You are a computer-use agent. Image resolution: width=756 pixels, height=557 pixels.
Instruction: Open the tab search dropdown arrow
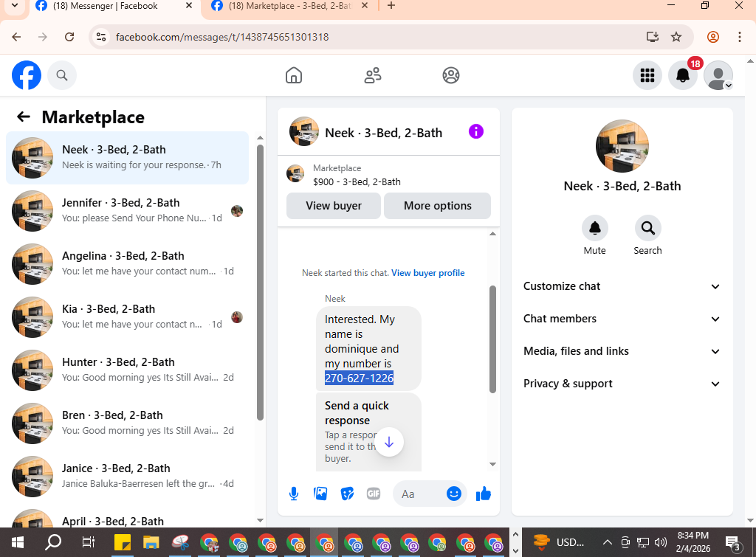tap(15, 6)
